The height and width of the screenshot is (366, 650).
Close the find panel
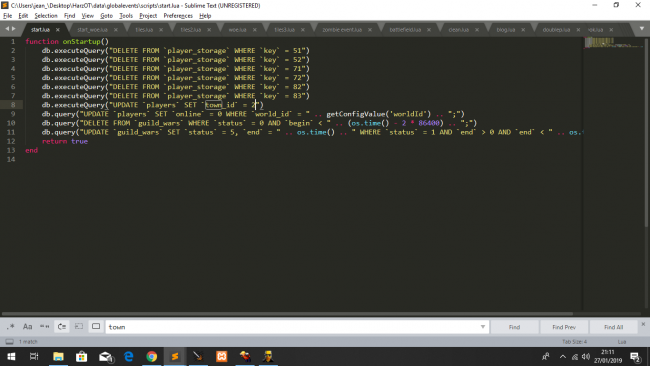(x=643, y=324)
